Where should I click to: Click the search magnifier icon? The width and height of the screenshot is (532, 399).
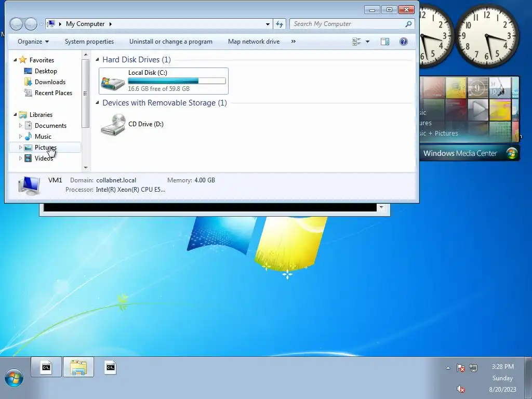(408, 24)
